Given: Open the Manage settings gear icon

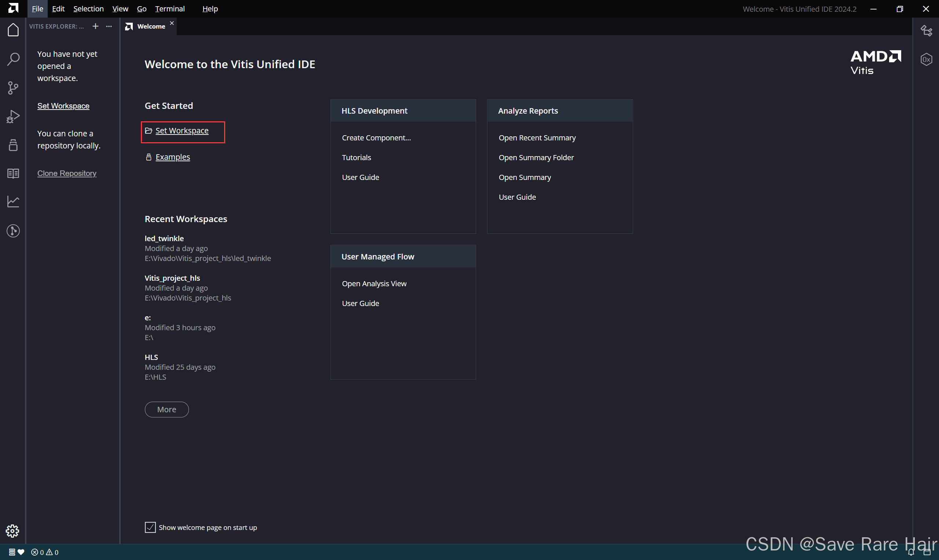Looking at the screenshot, I should coord(12,531).
